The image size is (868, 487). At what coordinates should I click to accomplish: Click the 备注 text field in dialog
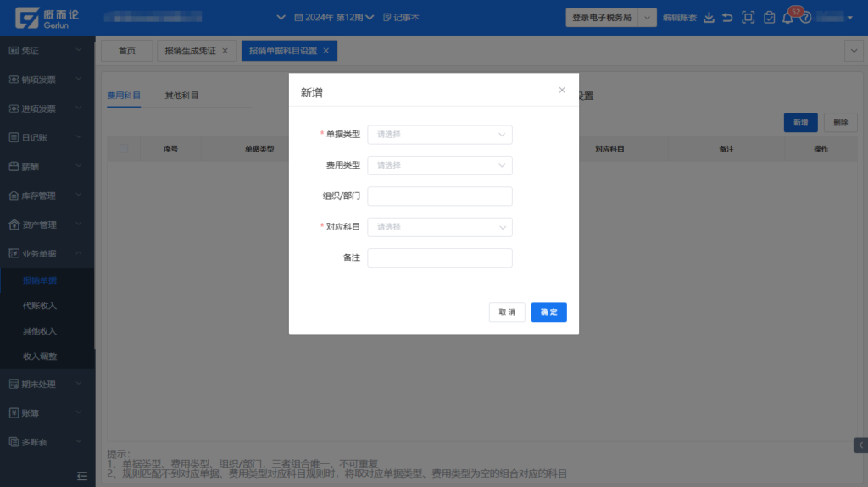439,257
